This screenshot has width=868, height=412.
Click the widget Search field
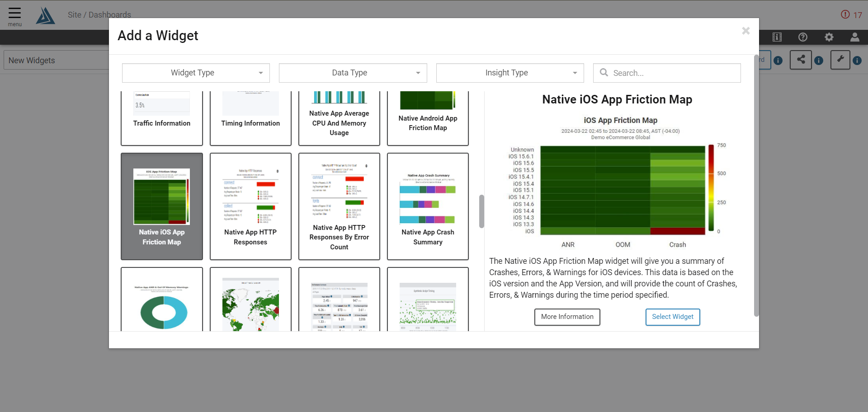(667, 73)
